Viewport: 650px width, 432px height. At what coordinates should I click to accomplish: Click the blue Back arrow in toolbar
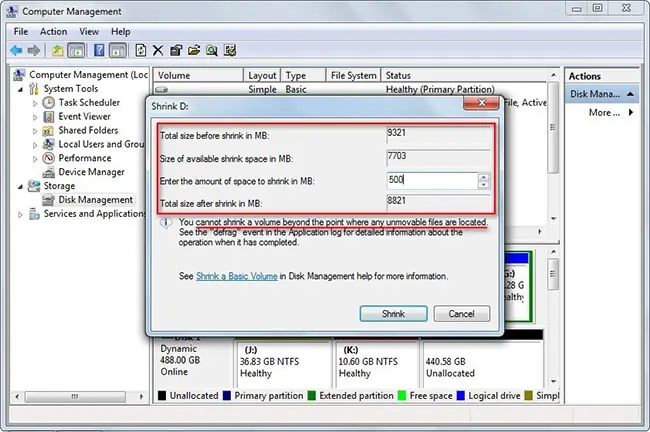(x=16, y=51)
